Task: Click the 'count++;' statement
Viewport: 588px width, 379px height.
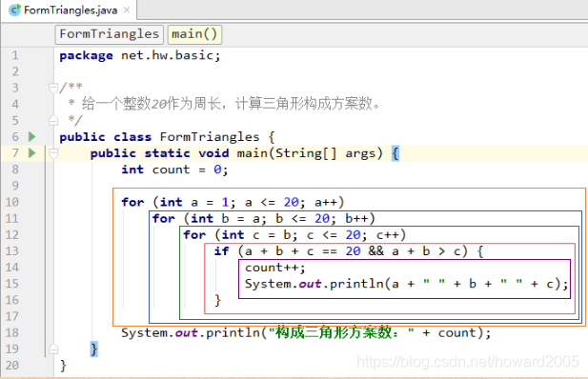Action: (275, 268)
